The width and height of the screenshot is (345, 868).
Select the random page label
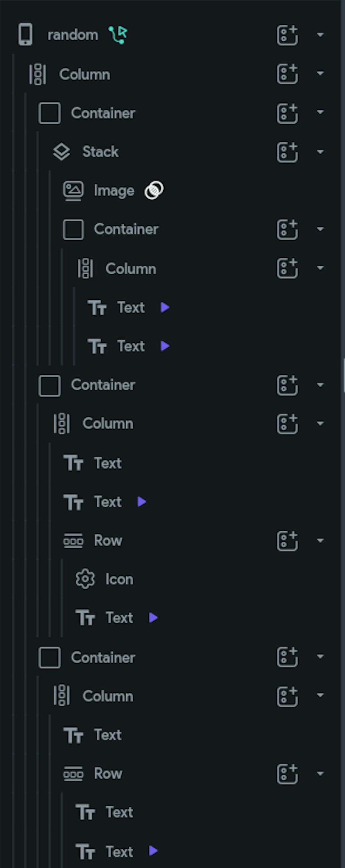pos(73,35)
